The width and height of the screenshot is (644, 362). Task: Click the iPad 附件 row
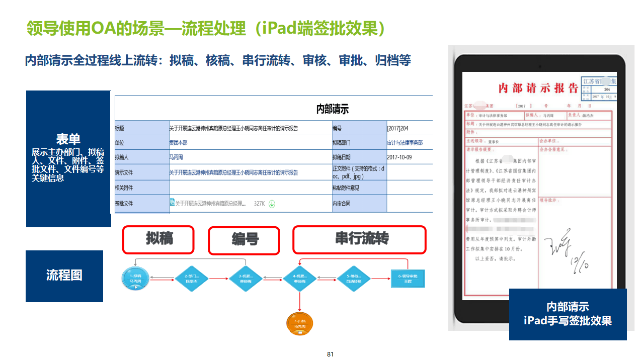pyautogui.click(x=537, y=132)
